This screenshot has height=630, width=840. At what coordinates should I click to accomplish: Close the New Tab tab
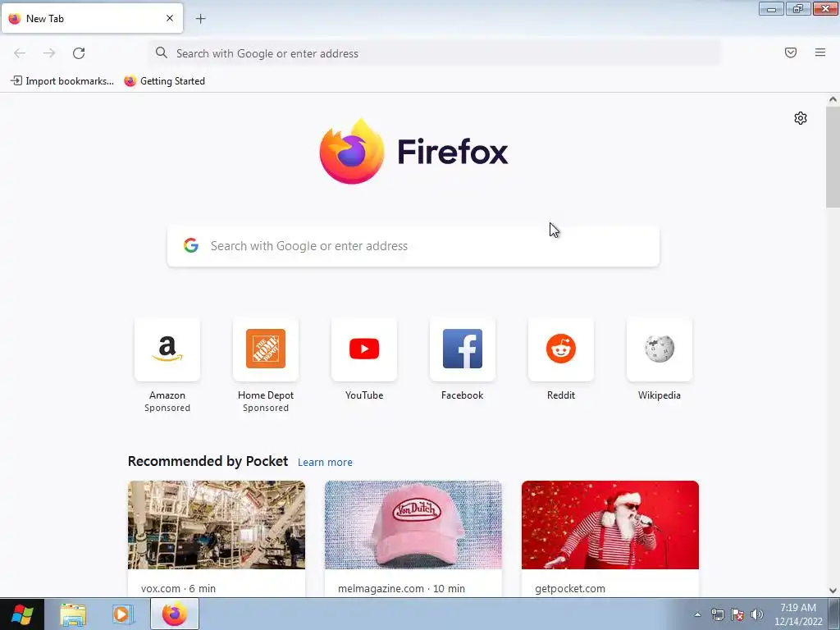pos(170,18)
